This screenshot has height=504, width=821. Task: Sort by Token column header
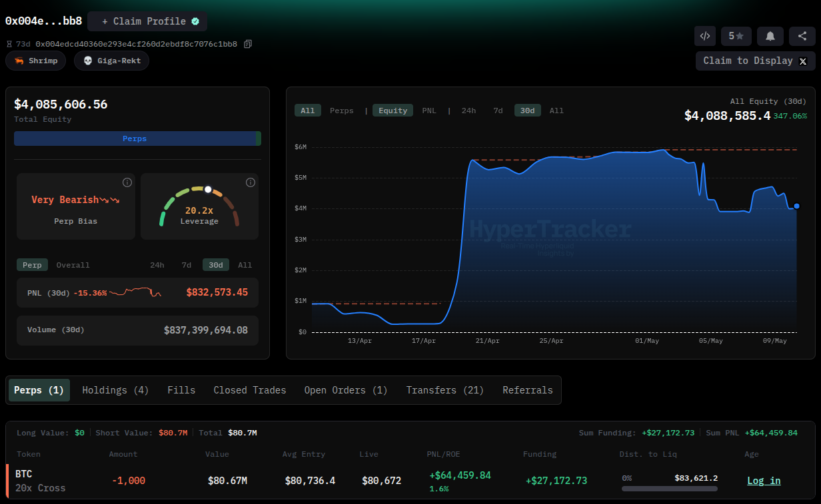[x=29, y=454]
